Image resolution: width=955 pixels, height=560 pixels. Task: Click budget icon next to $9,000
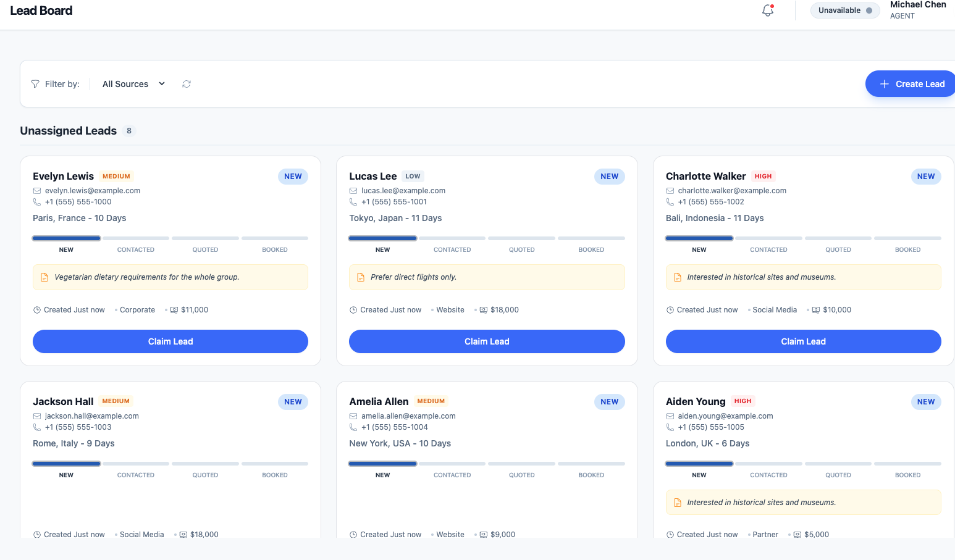[484, 535]
